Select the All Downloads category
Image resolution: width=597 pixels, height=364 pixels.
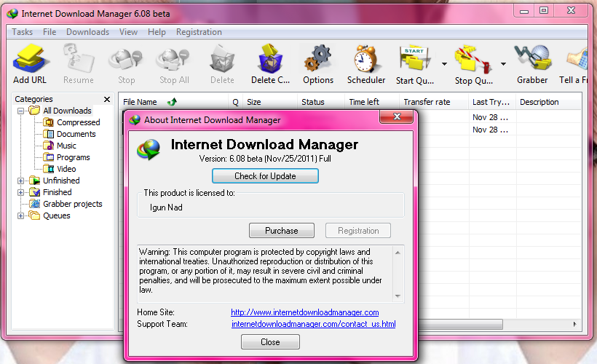(x=67, y=111)
